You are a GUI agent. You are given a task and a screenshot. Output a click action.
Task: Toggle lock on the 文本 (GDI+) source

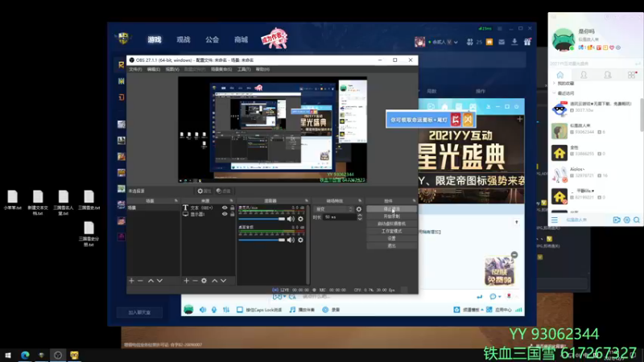[232, 208]
